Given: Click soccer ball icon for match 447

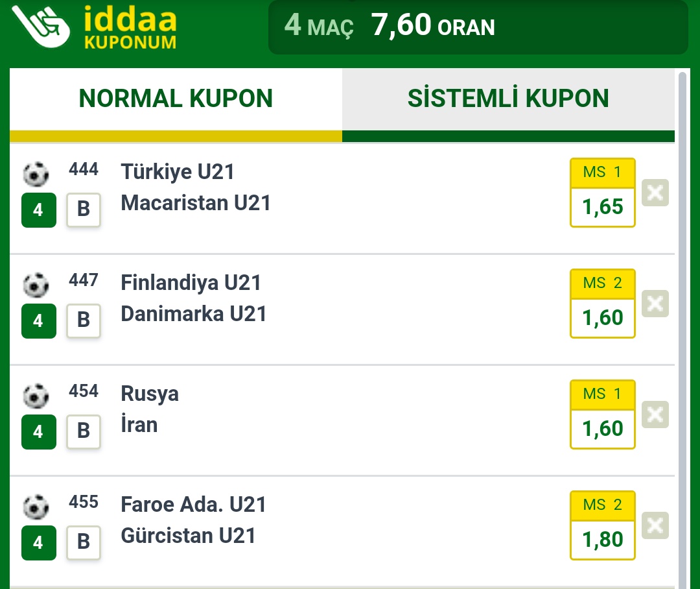Looking at the screenshot, I should click(36, 285).
